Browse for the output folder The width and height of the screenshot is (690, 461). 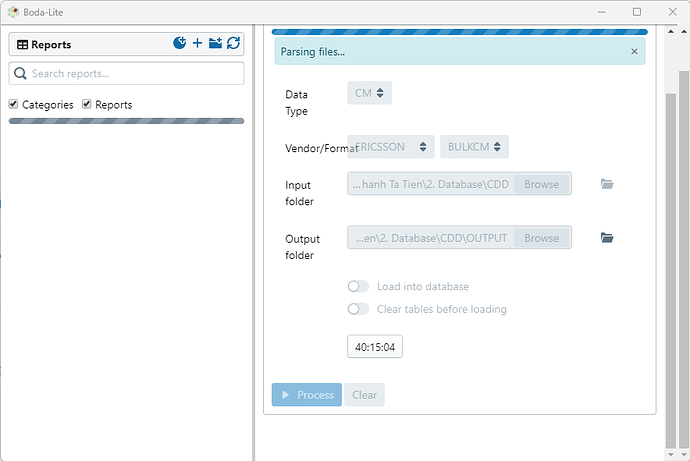(542, 238)
